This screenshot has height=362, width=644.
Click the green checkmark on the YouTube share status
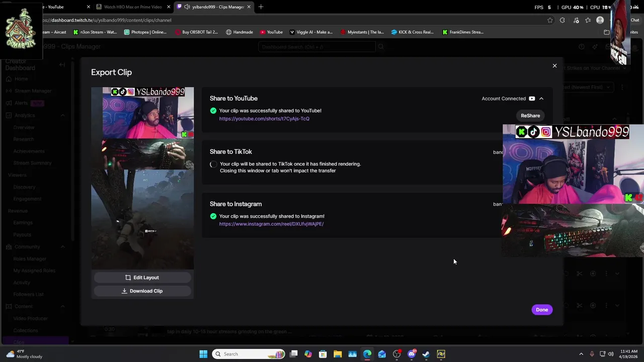pyautogui.click(x=213, y=111)
